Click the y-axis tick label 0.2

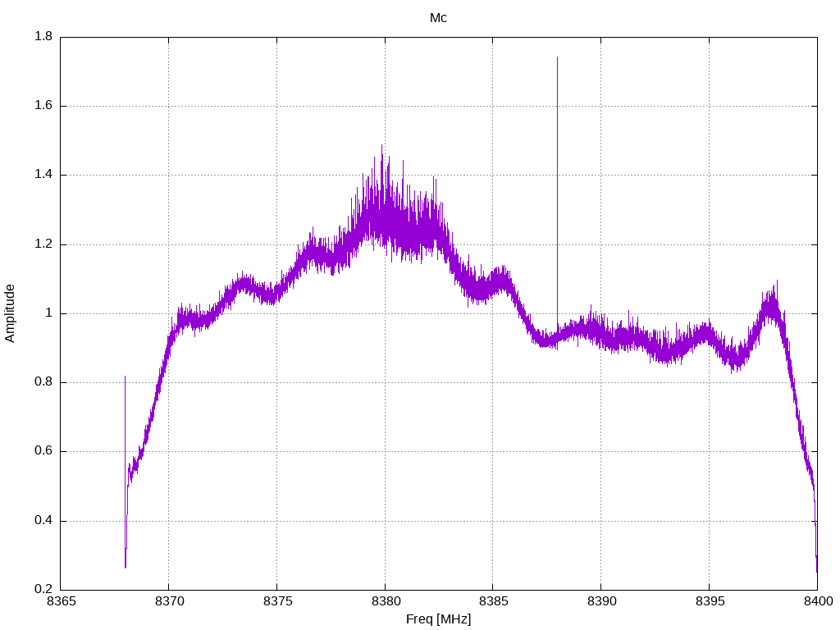pyautogui.click(x=44, y=589)
